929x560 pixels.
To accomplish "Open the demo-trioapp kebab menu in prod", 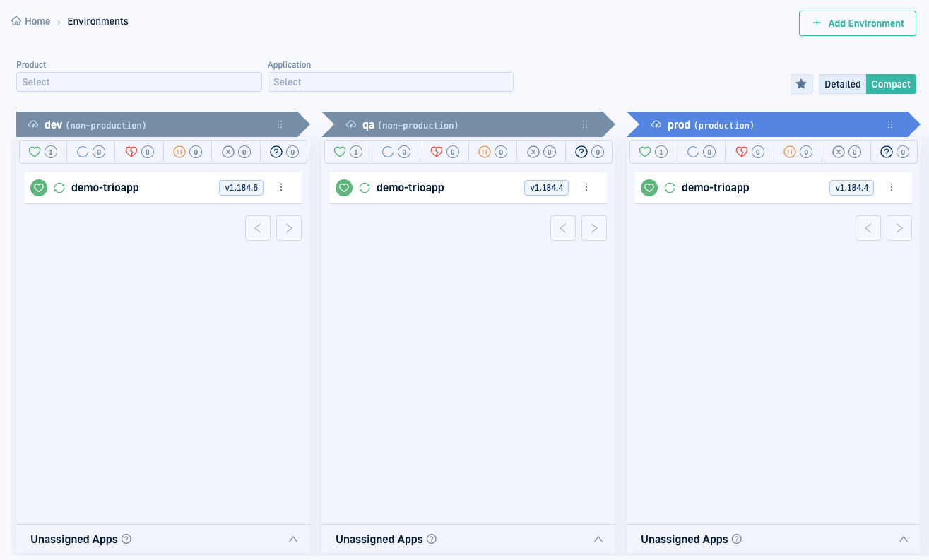I will pyautogui.click(x=892, y=188).
